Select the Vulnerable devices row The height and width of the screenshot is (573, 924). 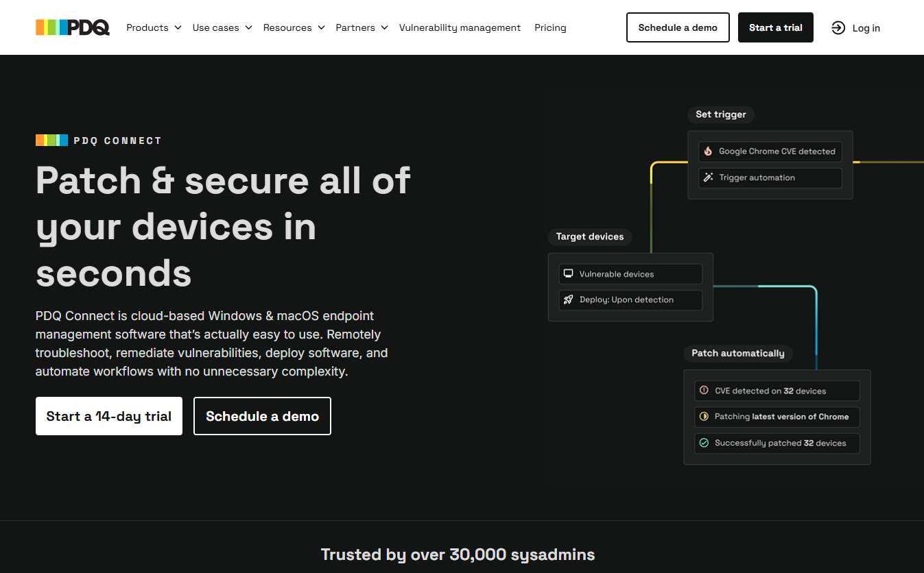(x=630, y=273)
